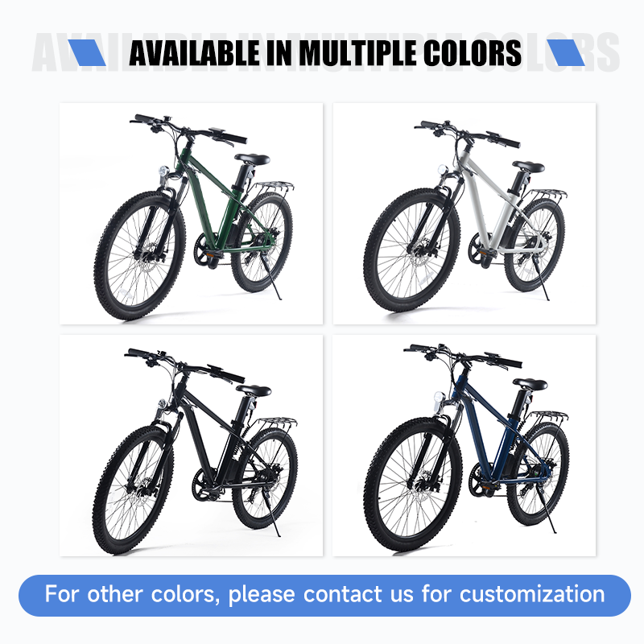644x644 pixels.
Task: Select the blue bicycle photo
Action: pyautogui.click(x=464, y=446)
